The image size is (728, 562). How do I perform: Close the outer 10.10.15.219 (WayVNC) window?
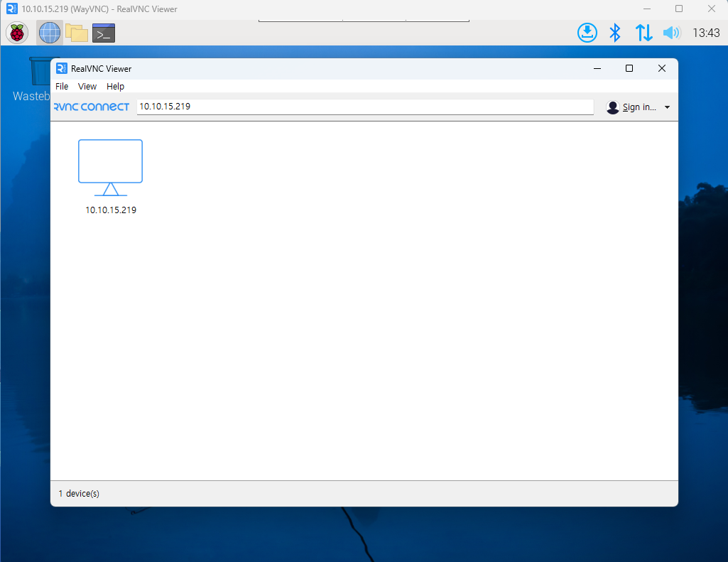click(x=711, y=9)
